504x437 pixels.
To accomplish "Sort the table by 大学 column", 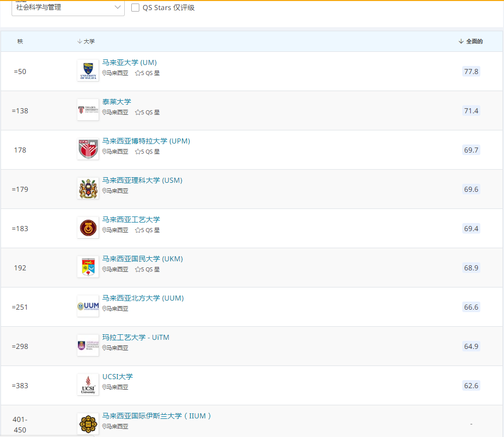I will click(86, 41).
